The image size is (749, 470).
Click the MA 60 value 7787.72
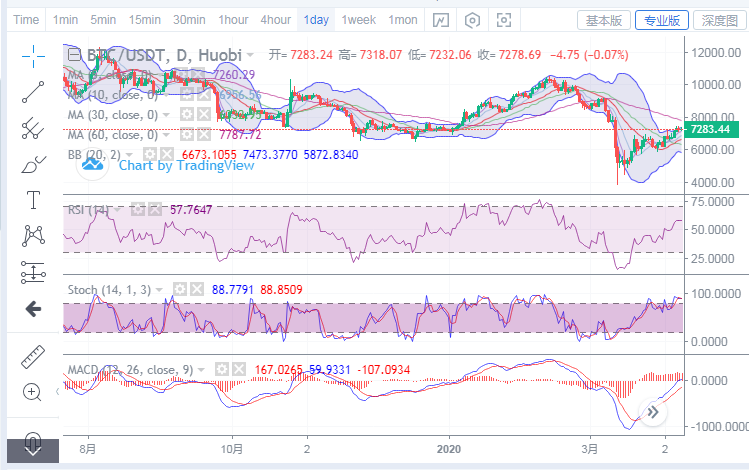[x=240, y=135]
